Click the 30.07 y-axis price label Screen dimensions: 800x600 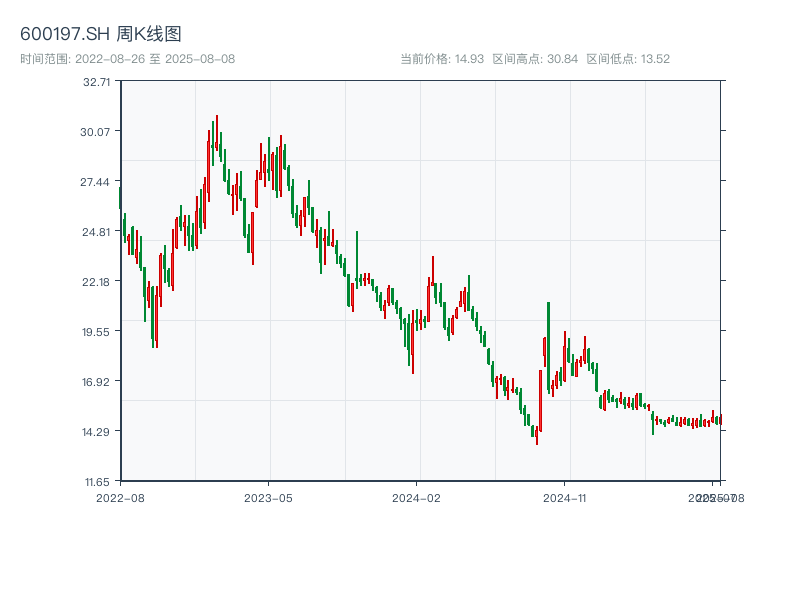click(96, 132)
